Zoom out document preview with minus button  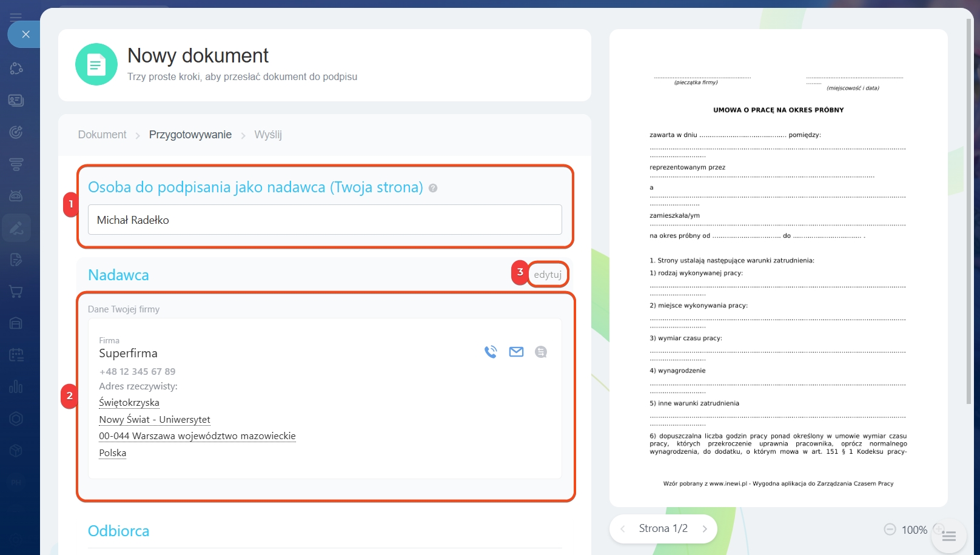pyautogui.click(x=890, y=530)
